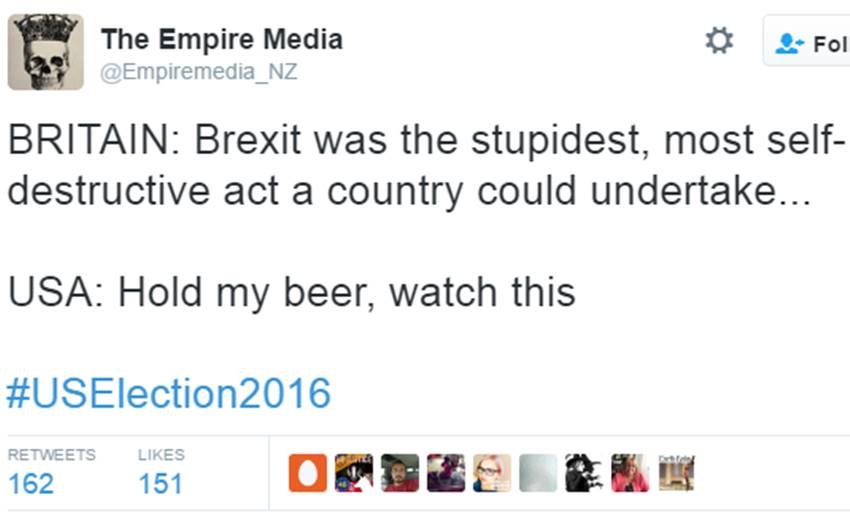Click The Empire Media skull profile picture
The width and height of the screenshot is (850, 513).
(x=45, y=52)
